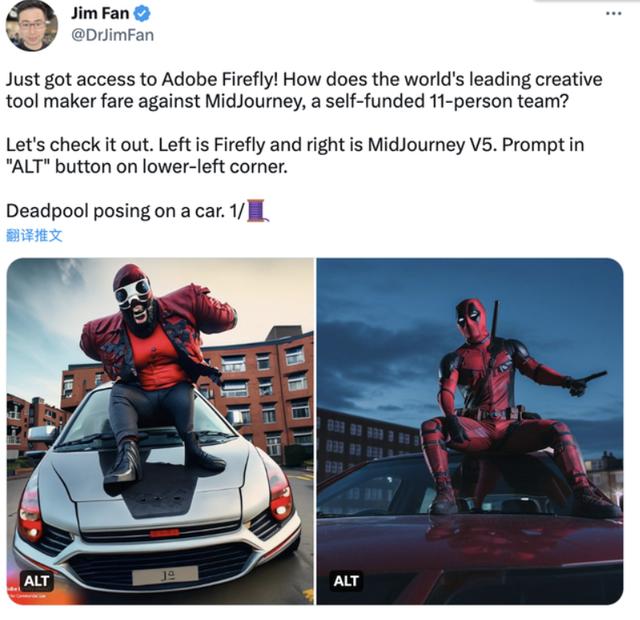
Task: Click the thread spool emoji
Action: pyautogui.click(x=258, y=211)
